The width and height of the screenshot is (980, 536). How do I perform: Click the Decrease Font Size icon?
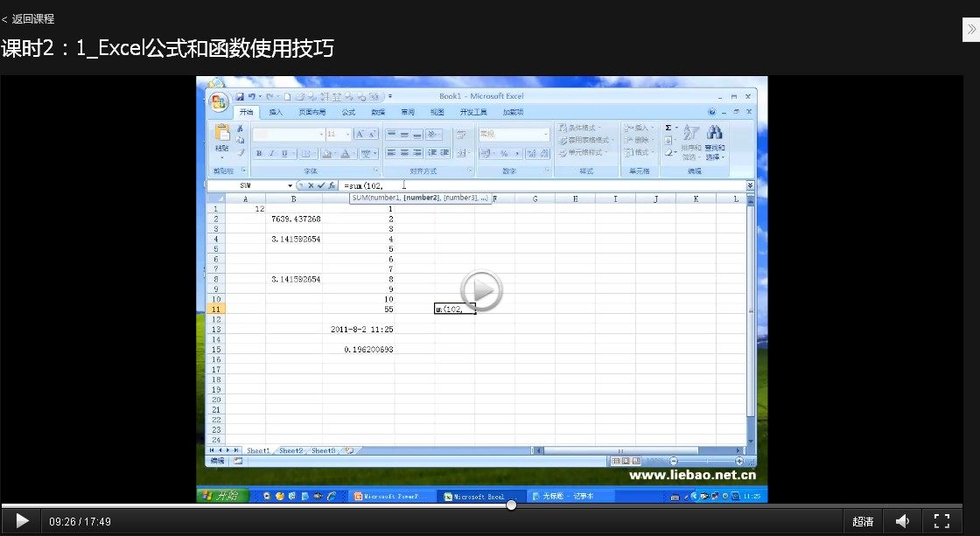pyautogui.click(x=372, y=134)
